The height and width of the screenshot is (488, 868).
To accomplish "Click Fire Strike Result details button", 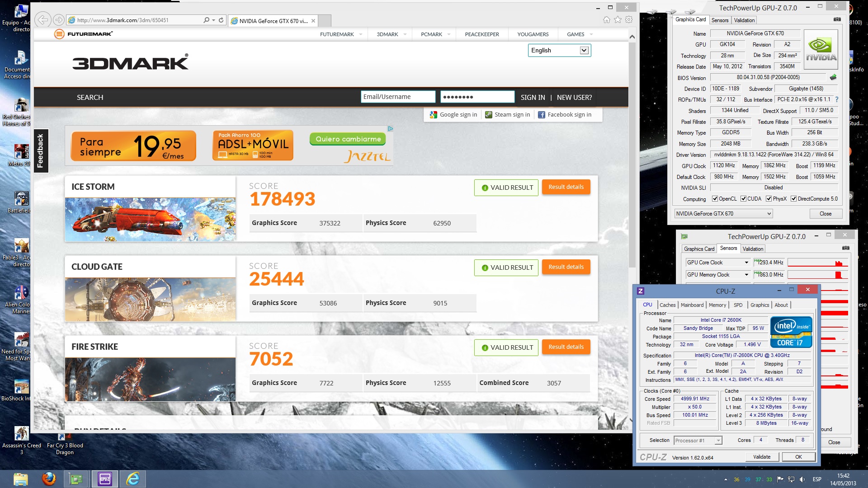I will pos(566,347).
